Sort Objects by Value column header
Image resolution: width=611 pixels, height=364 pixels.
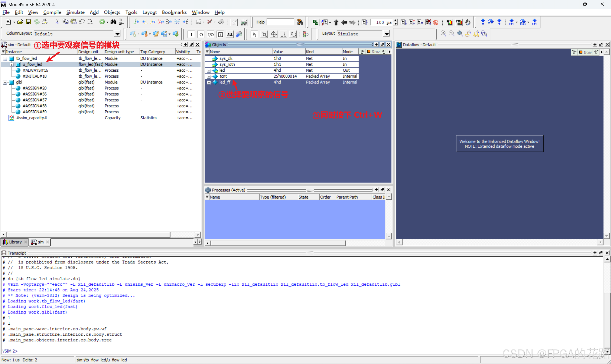289,52
